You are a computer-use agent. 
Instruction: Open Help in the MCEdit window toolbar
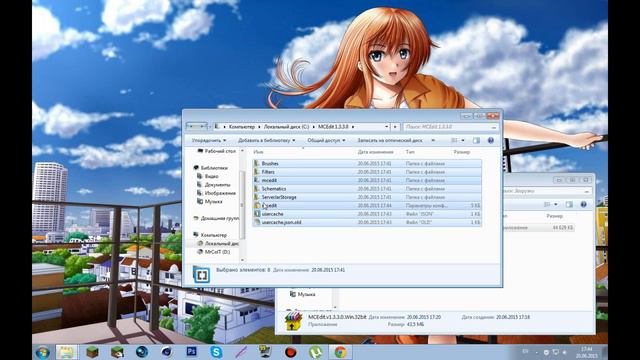pos(491,140)
